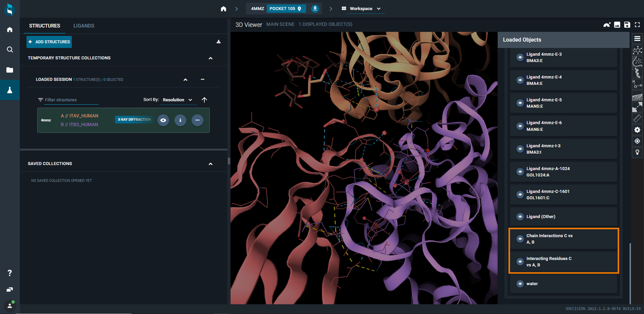This screenshot has width=644, height=314.
Task: Save the scene with floppy disk icon
Action: pyautogui.click(x=627, y=25)
